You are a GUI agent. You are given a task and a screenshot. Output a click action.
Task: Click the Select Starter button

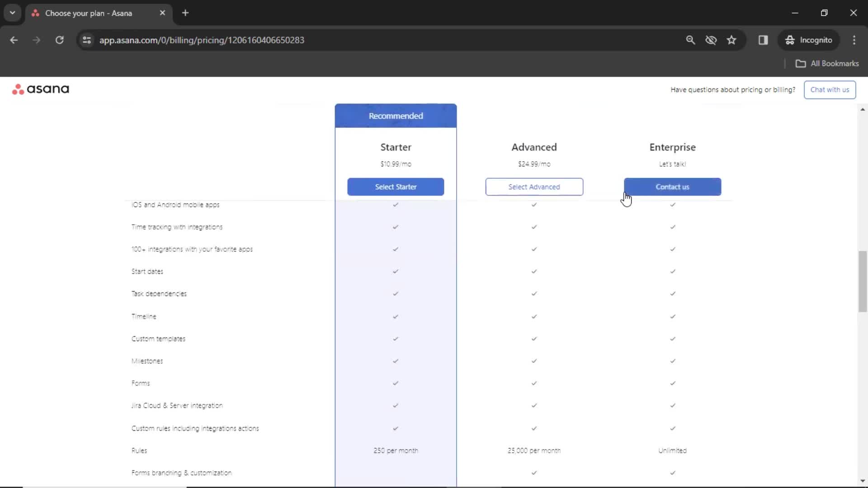(x=396, y=187)
